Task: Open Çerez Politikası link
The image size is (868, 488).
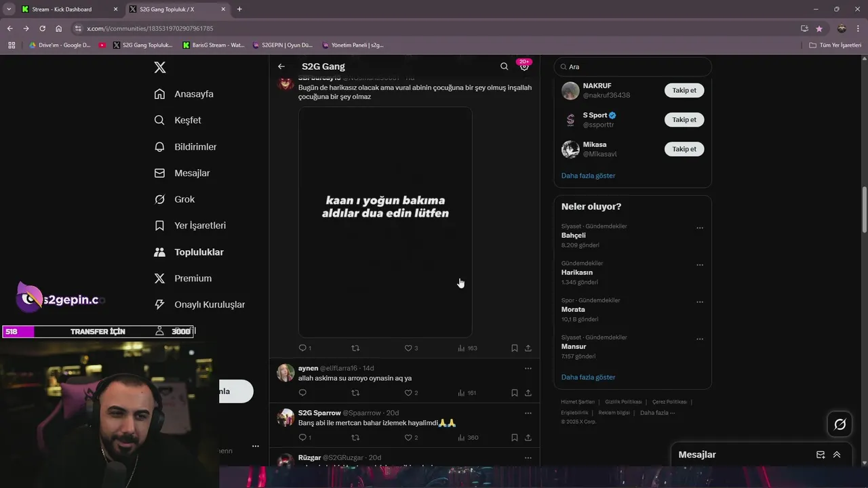Action: coord(669,402)
